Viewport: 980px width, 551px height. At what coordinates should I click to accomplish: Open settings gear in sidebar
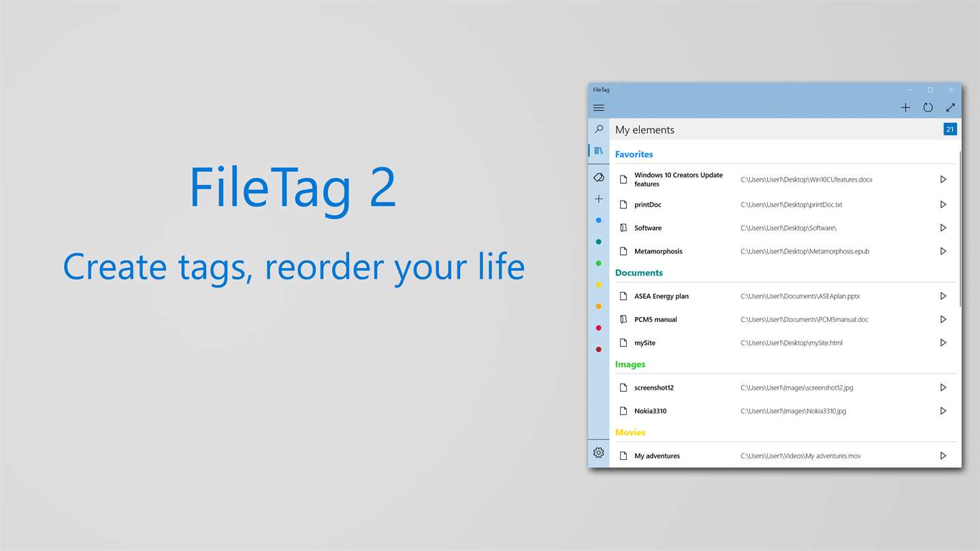pos(599,452)
